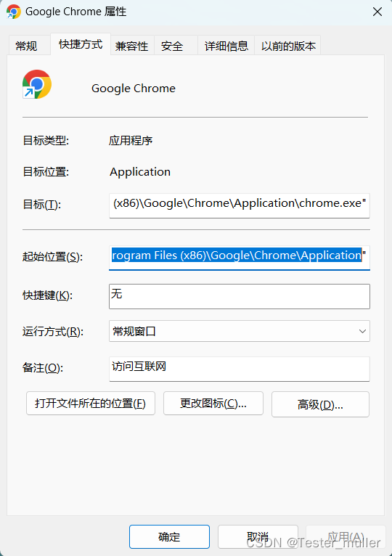The height and width of the screenshot is (556, 392).
Task: Click the 起始位置(S) input field
Action: tap(240, 258)
